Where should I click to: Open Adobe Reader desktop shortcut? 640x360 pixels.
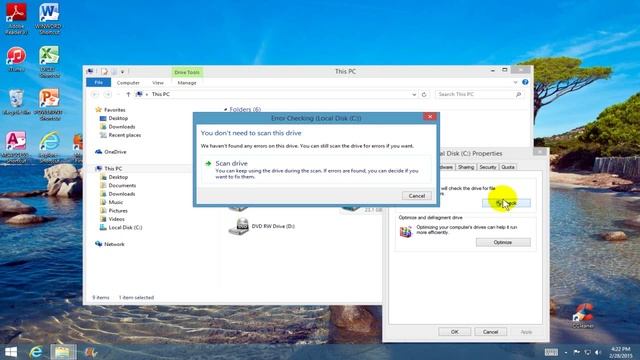tap(17, 18)
